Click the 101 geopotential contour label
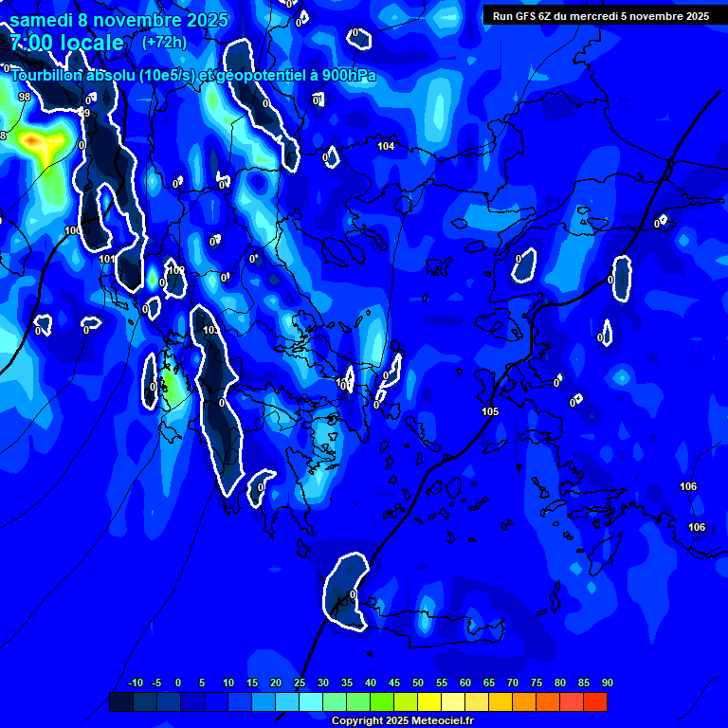Image resolution: width=728 pixels, height=728 pixels. point(106,259)
